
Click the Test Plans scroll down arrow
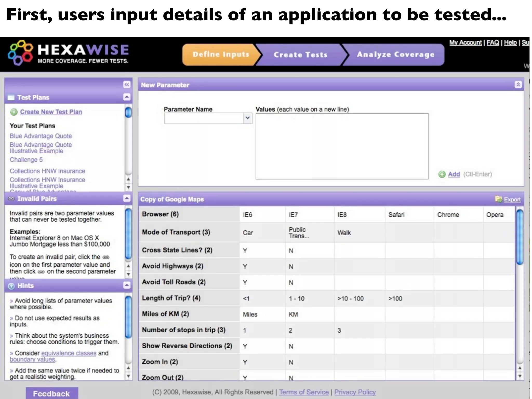click(x=128, y=187)
